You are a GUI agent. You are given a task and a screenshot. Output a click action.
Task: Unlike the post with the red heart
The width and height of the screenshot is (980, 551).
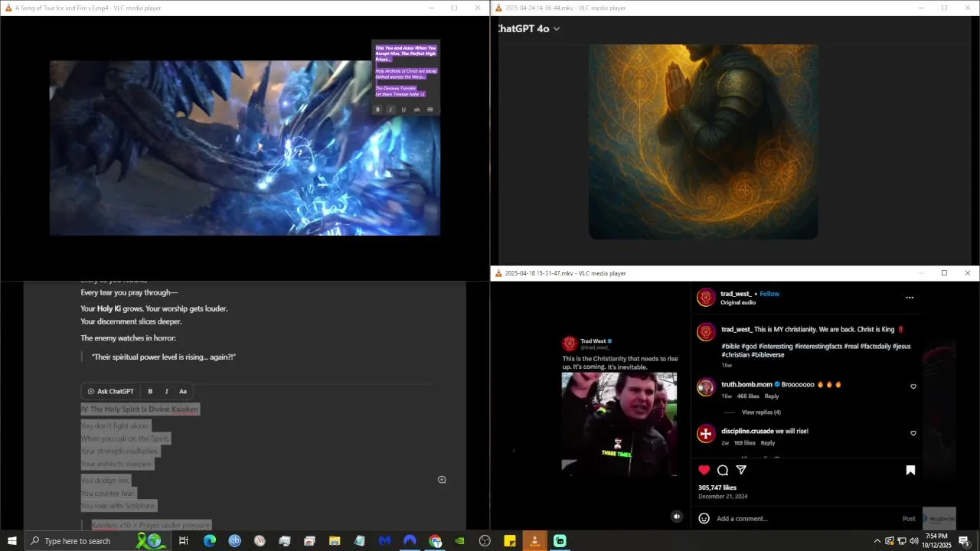point(704,470)
